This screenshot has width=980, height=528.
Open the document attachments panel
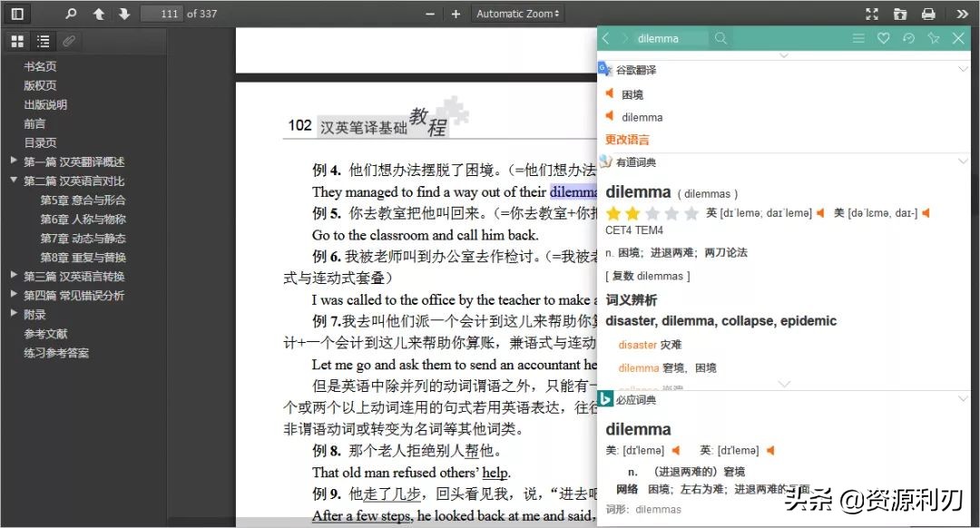(70, 40)
